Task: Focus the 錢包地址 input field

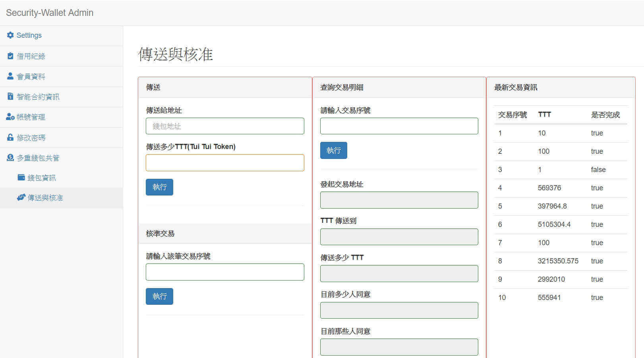Action: tap(225, 126)
